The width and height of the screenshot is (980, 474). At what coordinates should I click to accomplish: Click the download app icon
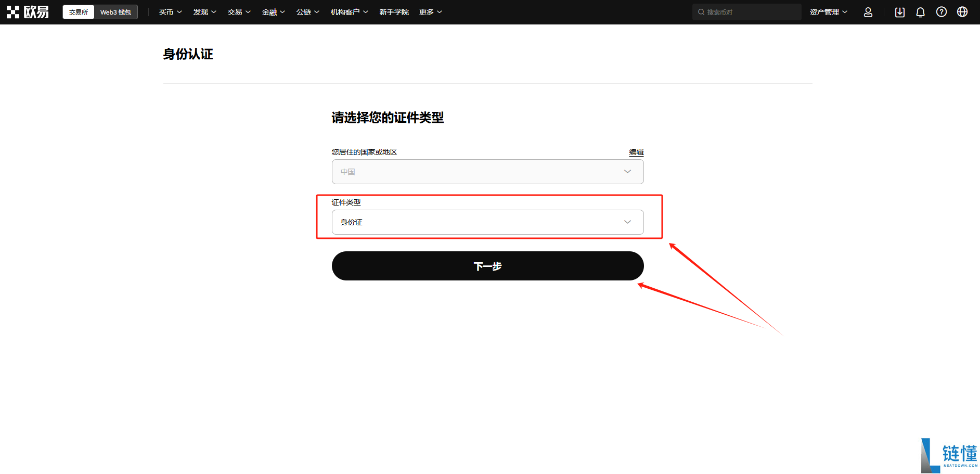[900, 12]
